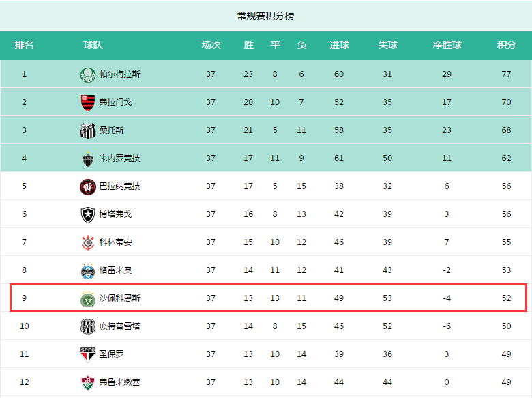
Task: Click the Grêmio blue crest icon
Action: point(88,270)
